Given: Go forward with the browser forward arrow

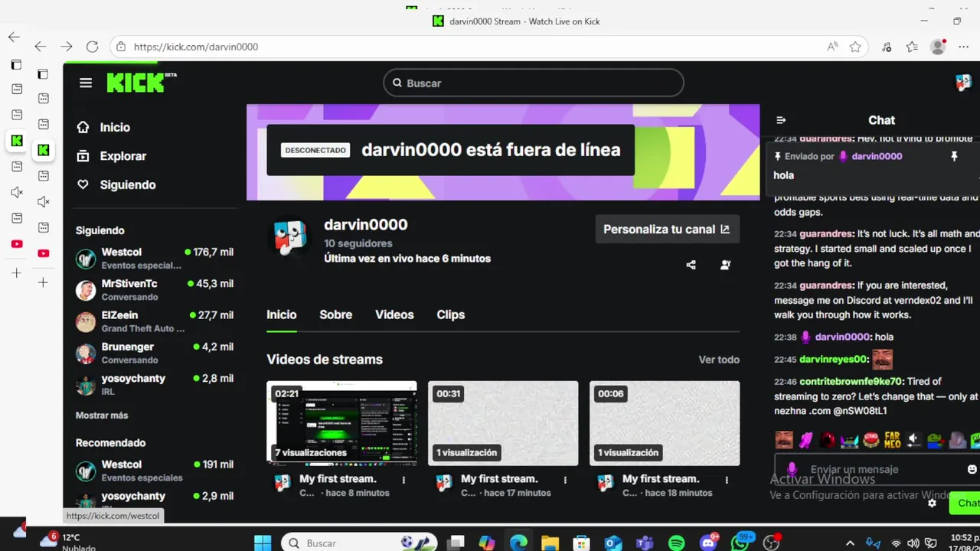Looking at the screenshot, I should click(x=67, y=47).
